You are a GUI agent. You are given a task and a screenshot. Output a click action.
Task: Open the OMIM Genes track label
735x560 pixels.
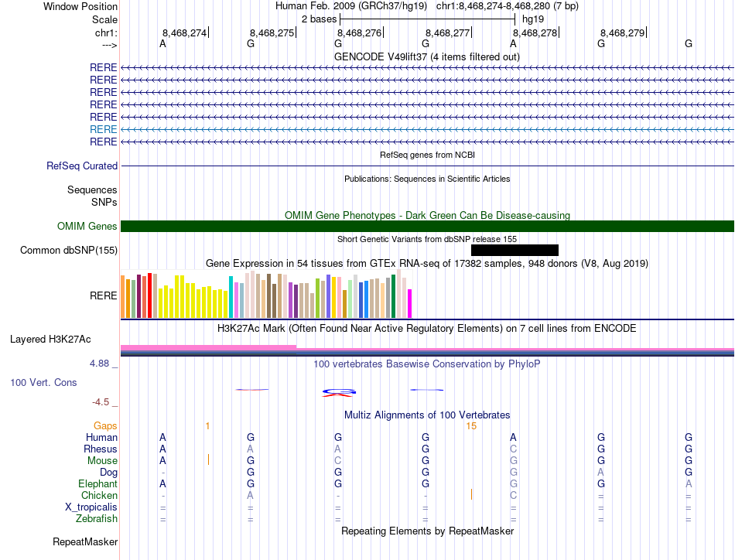pos(87,226)
